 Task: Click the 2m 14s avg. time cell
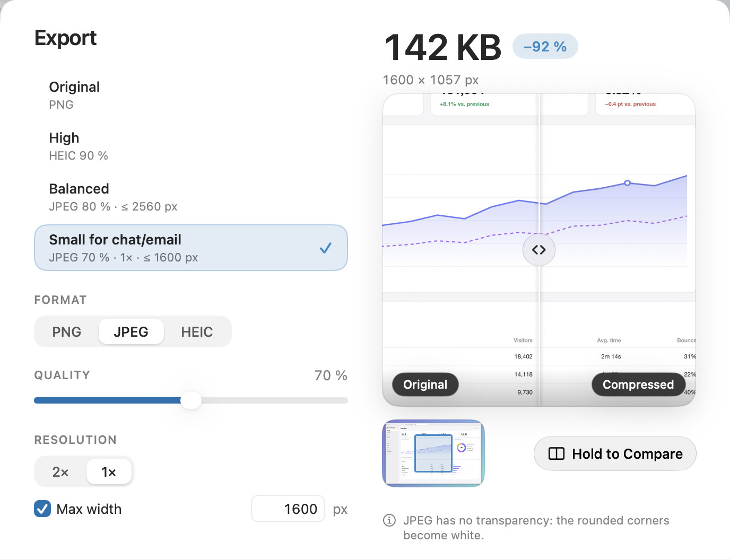pyautogui.click(x=611, y=356)
